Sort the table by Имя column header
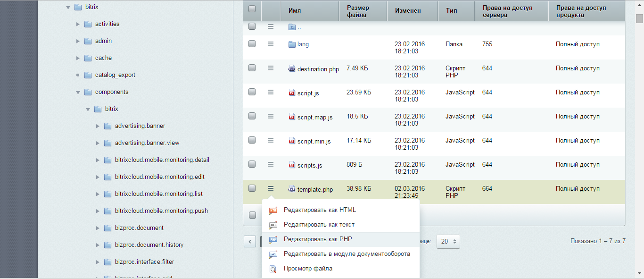Viewport: 644px width, 279px height. [310, 10]
